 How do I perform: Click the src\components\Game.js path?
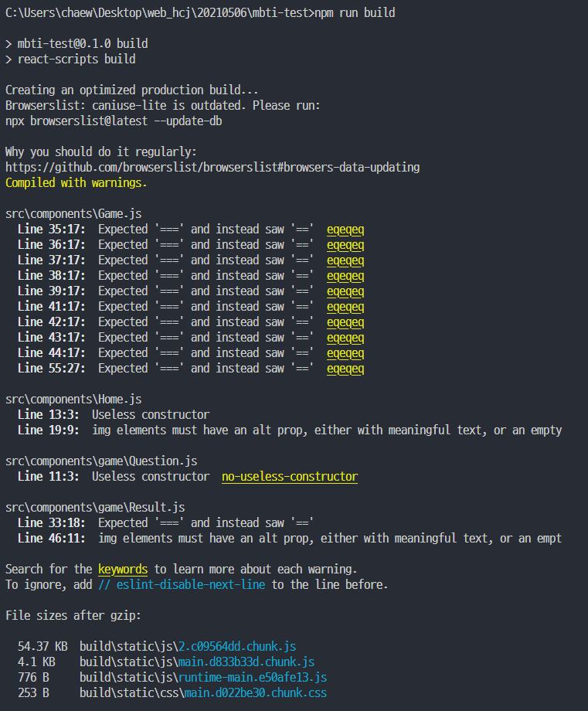(73, 213)
